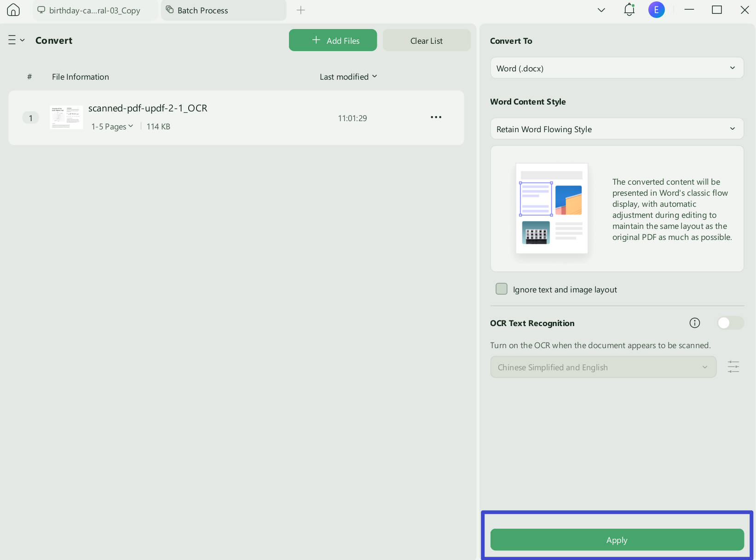
Task: Expand the Retain Word Flowing Style dropdown
Action: click(x=617, y=129)
